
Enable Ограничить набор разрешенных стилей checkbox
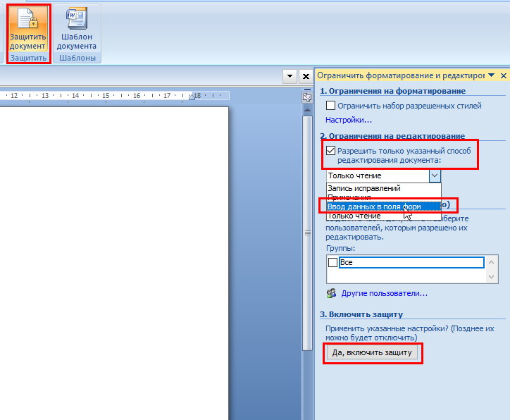coord(330,106)
